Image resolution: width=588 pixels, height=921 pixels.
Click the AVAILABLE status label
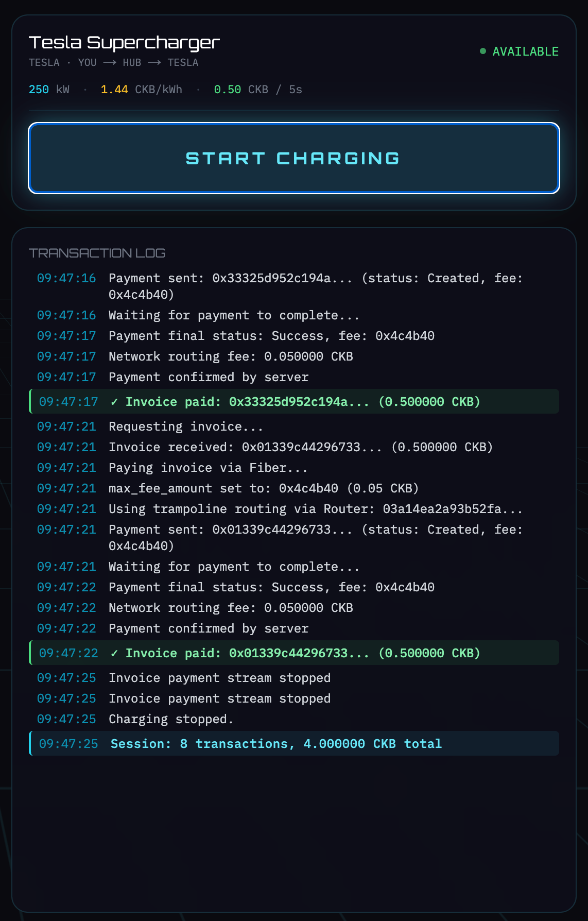coord(525,52)
